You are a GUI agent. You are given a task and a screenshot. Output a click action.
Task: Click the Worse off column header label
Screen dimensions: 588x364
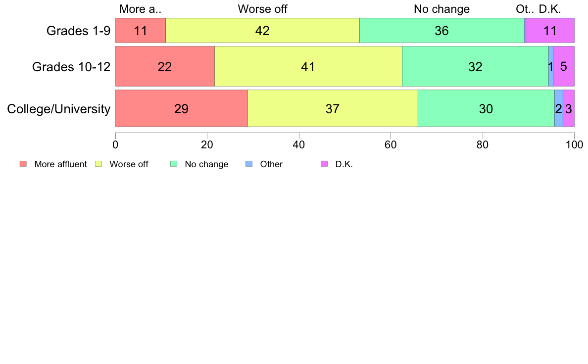click(262, 9)
